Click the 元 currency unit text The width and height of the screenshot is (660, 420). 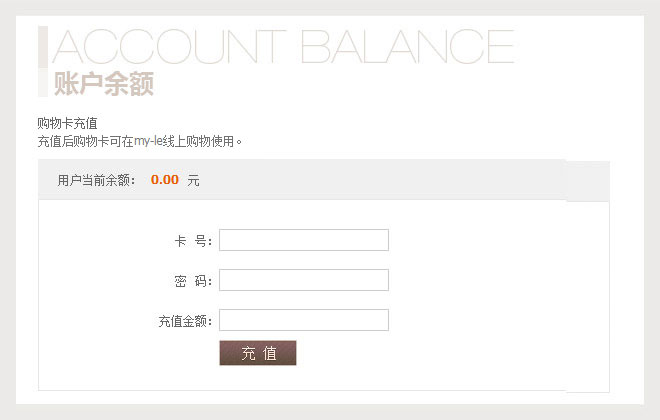(x=193, y=181)
